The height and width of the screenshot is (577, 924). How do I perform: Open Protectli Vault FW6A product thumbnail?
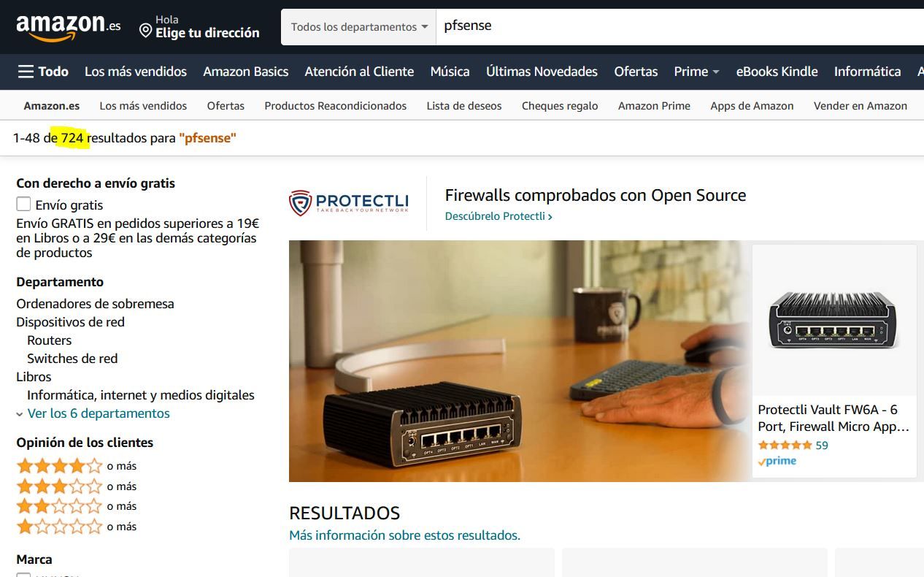(x=834, y=320)
